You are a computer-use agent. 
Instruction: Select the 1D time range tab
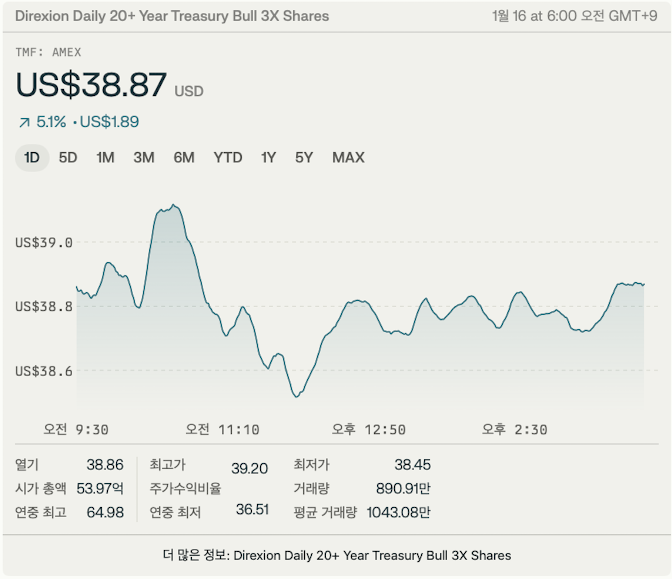tap(32, 158)
